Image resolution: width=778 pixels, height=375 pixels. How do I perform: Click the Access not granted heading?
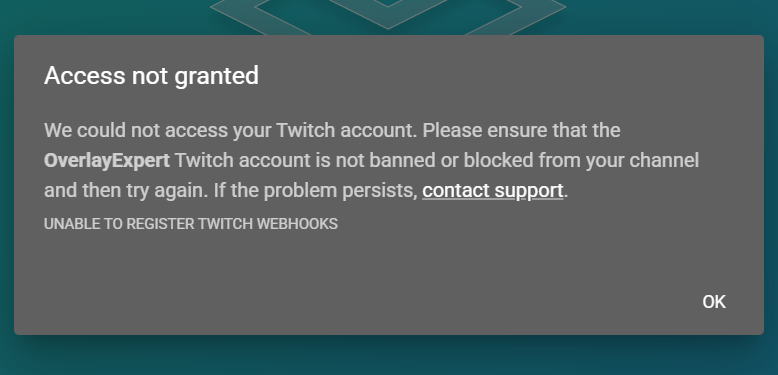151,76
